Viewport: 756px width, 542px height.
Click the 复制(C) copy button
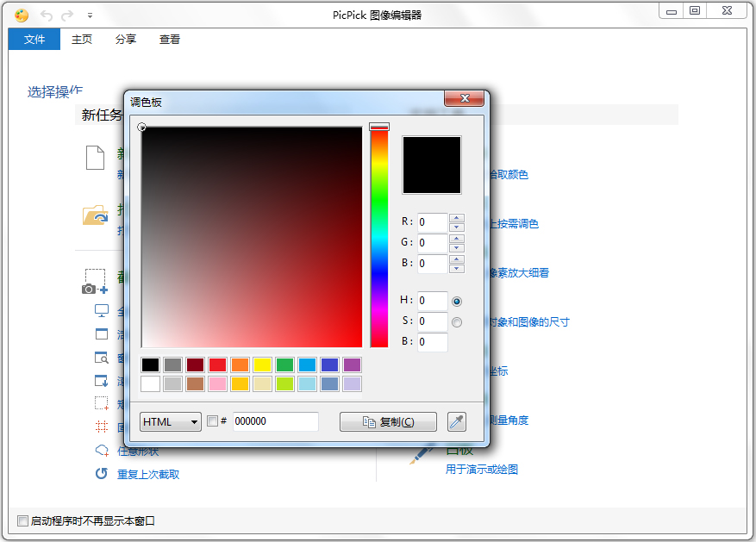point(388,421)
